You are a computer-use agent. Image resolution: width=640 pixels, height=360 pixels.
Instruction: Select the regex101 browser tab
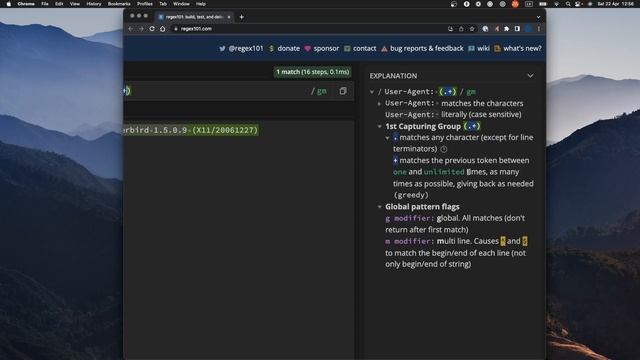click(195, 17)
